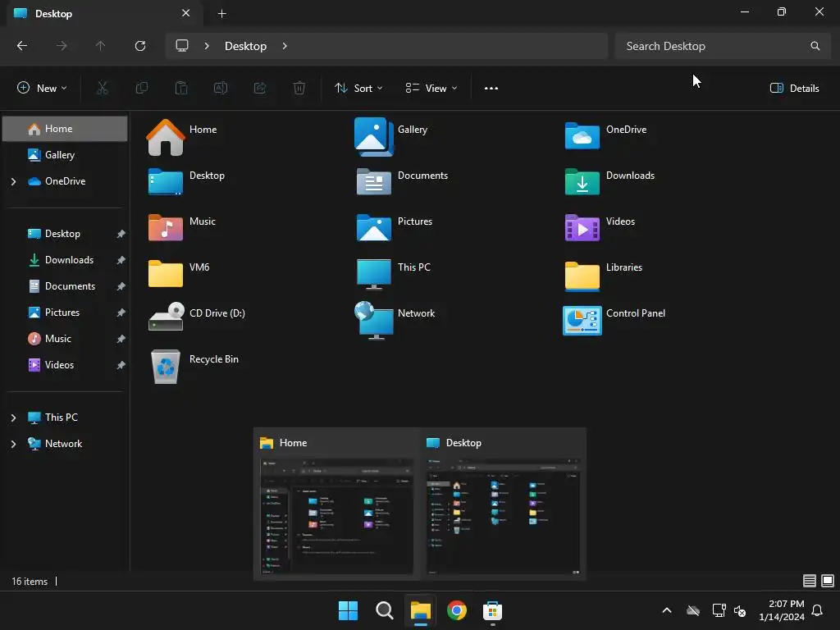The height and width of the screenshot is (630, 840).
Task: Click the Share icon in toolbar
Action: coord(260,88)
